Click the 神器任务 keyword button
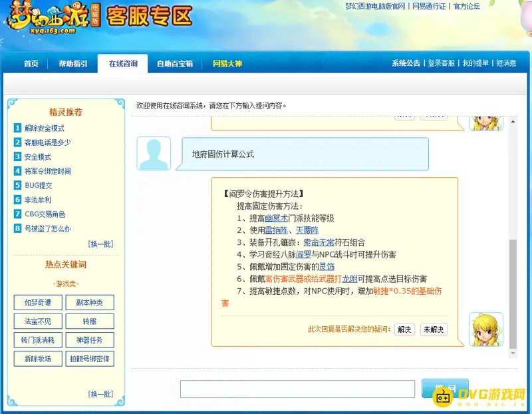The width and height of the screenshot is (532, 414). (x=90, y=340)
